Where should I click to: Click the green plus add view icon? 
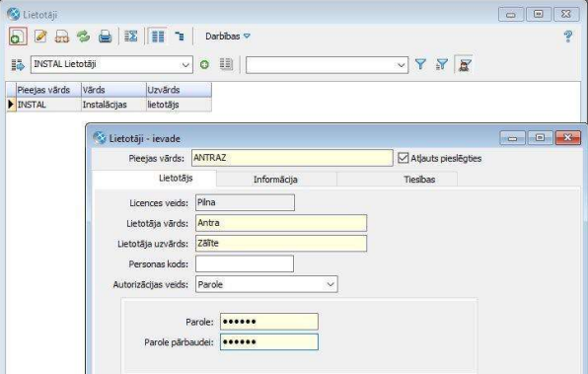pos(204,65)
